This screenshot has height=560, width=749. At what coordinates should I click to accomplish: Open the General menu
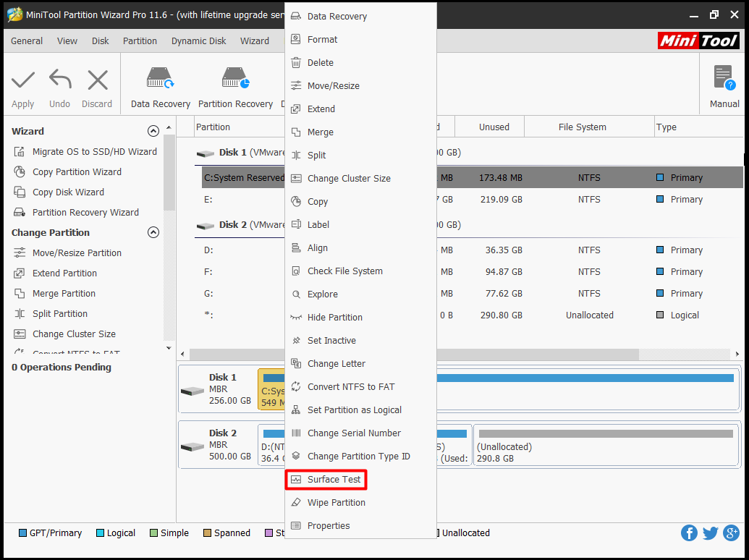pyautogui.click(x=27, y=41)
